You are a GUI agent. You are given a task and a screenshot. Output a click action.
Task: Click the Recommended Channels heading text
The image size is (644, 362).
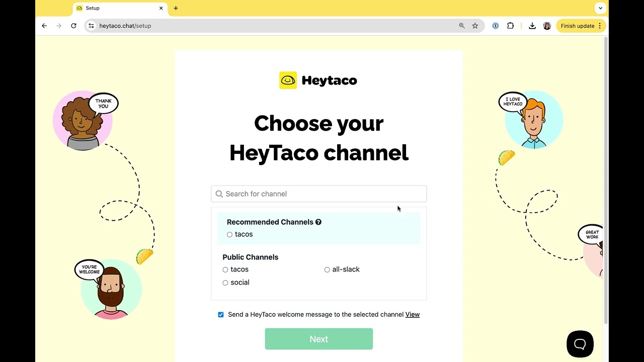point(270,222)
